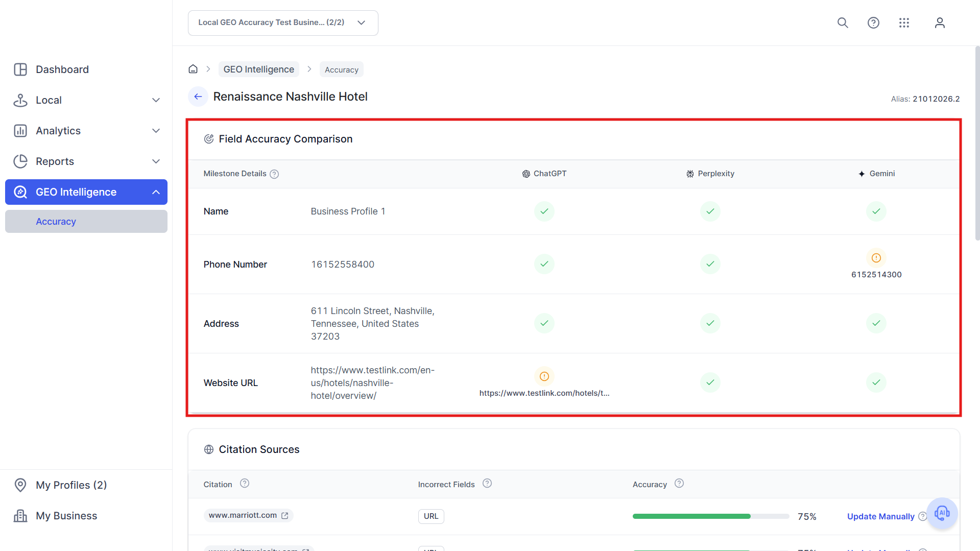Open My Profiles (2) in sidebar

[x=86, y=485]
